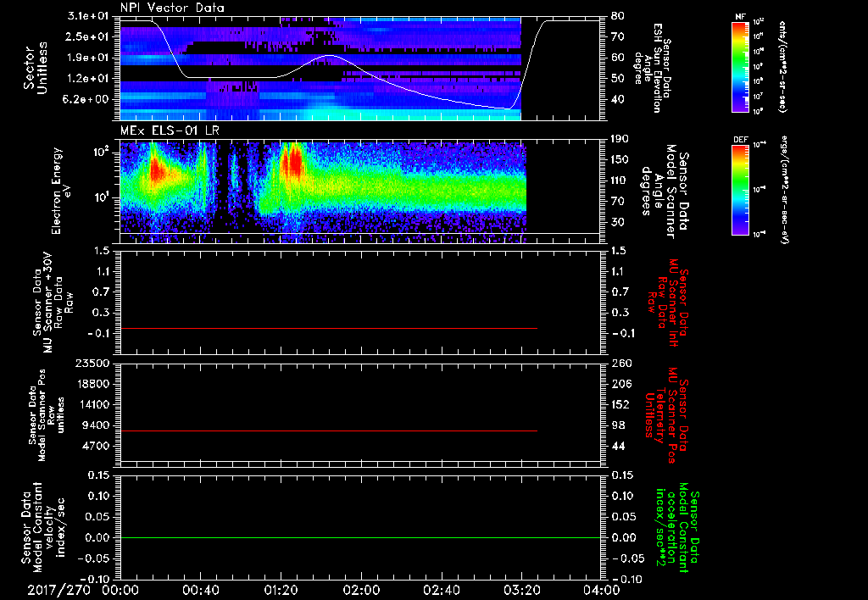
Task: Click the '30' scanner angle tick value
Action: [617, 222]
